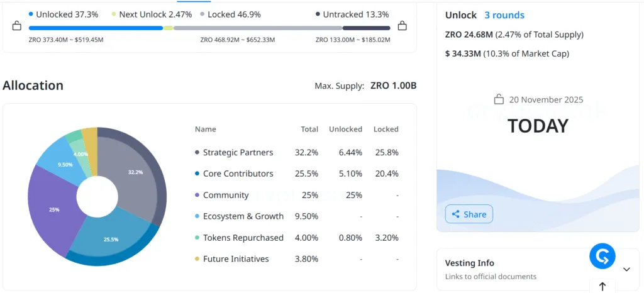Toggle the Untracked 13.3% legend item
This screenshot has height=293, width=644.
pos(352,14)
